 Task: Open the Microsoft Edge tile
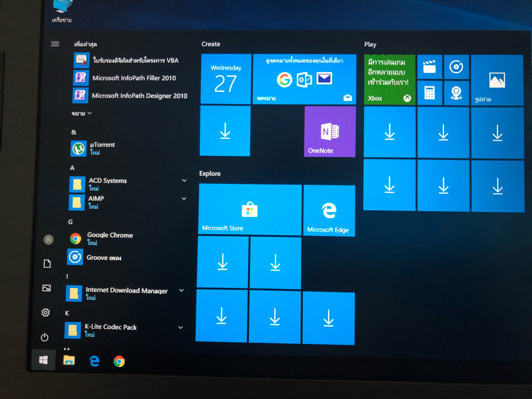[x=329, y=210]
